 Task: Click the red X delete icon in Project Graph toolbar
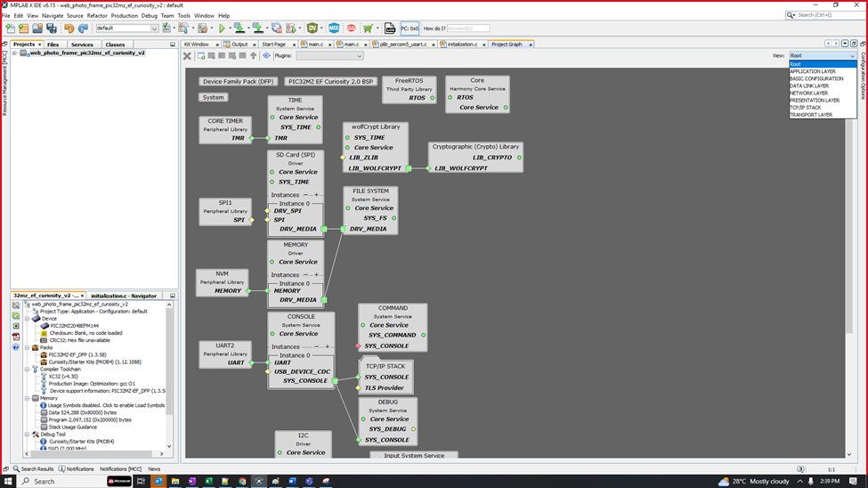coord(187,56)
